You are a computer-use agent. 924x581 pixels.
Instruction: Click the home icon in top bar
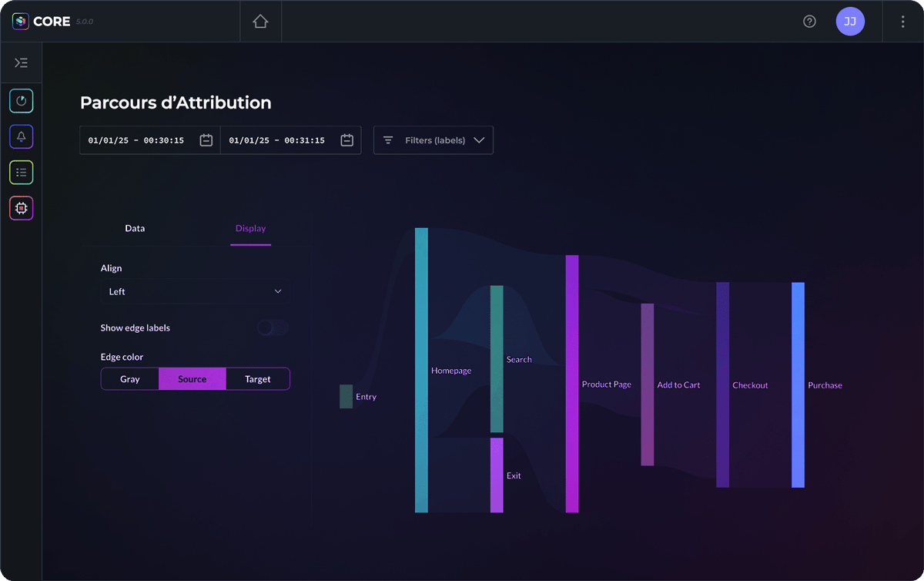260,22
